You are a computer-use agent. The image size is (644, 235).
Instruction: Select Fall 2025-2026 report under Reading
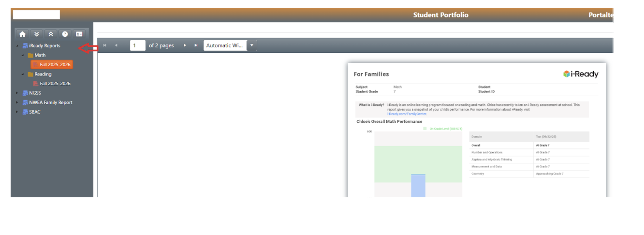click(x=55, y=84)
